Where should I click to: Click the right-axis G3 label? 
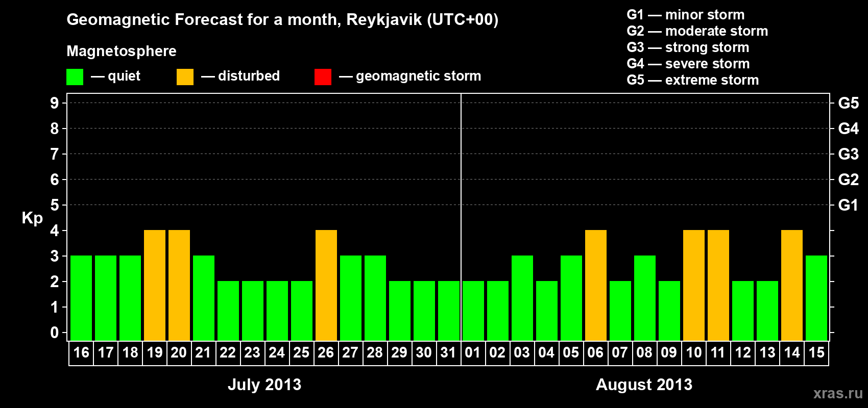(849, 154)
